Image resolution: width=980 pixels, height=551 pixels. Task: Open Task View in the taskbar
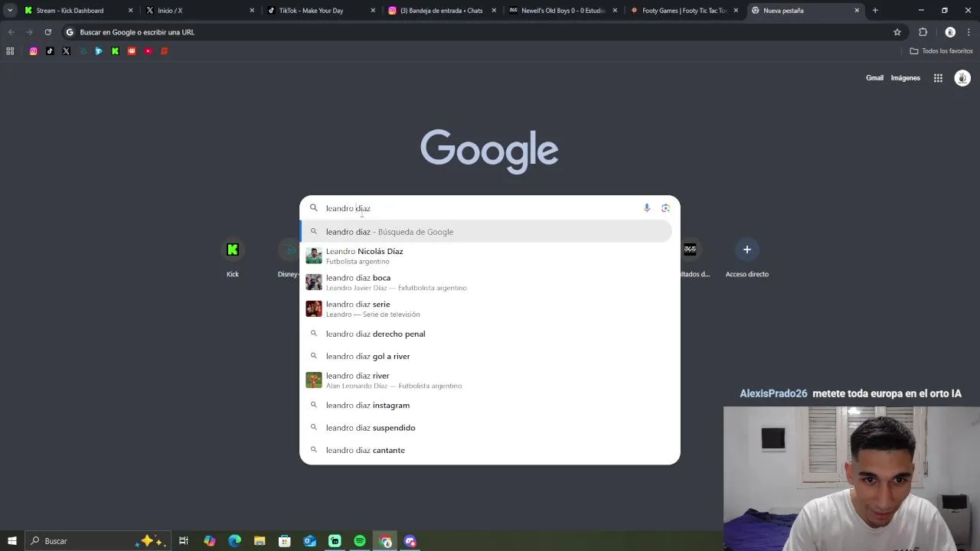coord(184,541)
